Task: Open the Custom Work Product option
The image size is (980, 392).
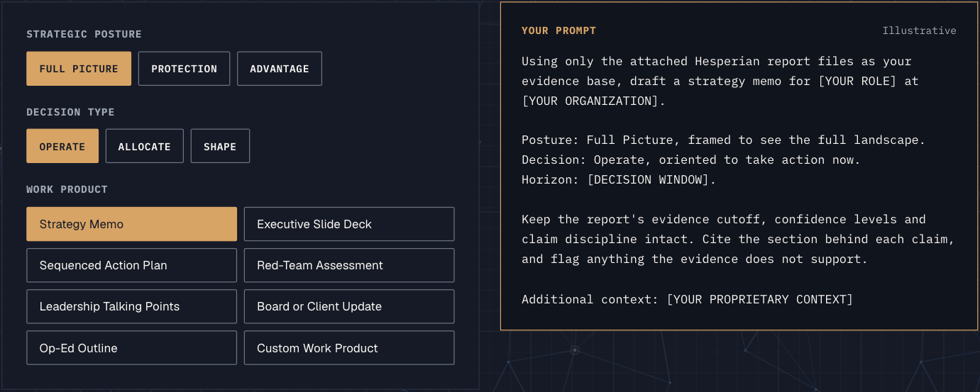Action: [349, 348]
